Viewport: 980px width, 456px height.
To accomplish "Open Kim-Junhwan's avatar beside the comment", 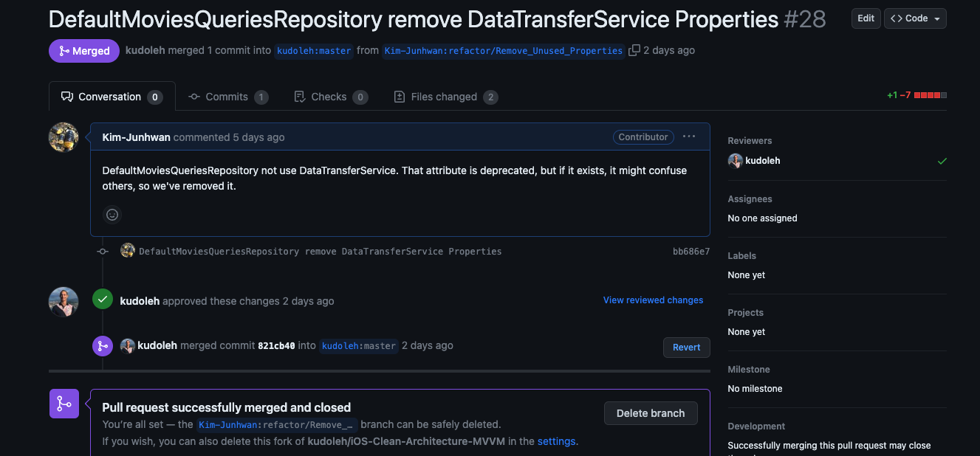I will (64, 137).
